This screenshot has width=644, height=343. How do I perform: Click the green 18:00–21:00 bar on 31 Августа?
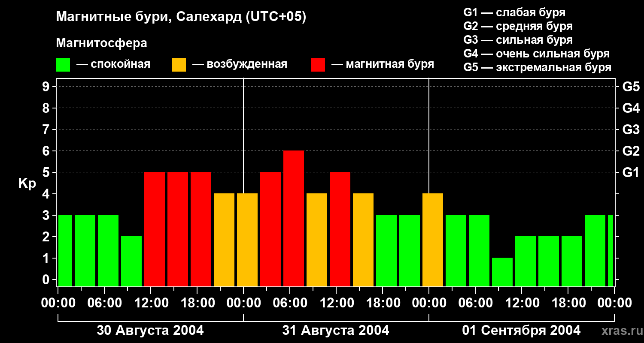[386, 251]
